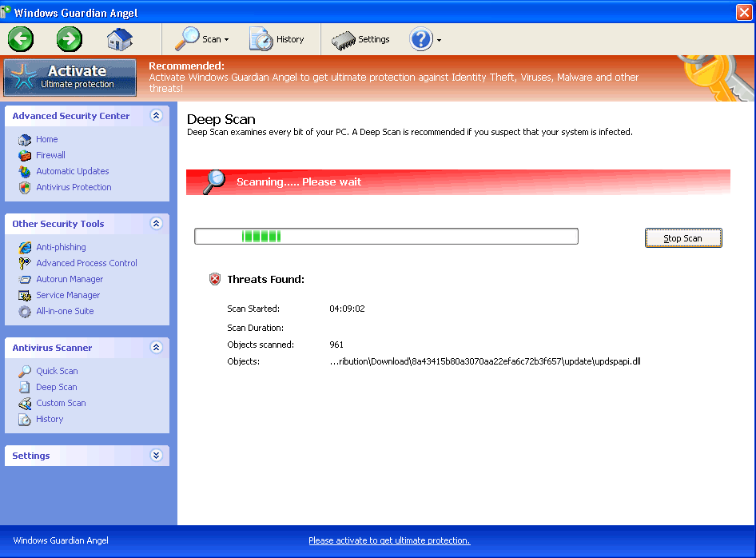This screenshot has width=756, height=558.
Task: Click the History calendar icon in toolbar
Action: click(261, 39)
